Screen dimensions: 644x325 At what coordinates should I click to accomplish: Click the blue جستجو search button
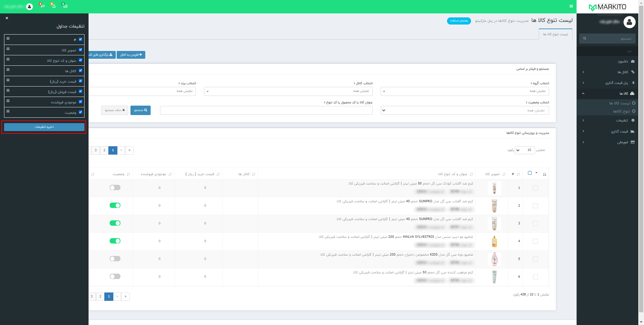pyautogui.click(x=141, y=110)
